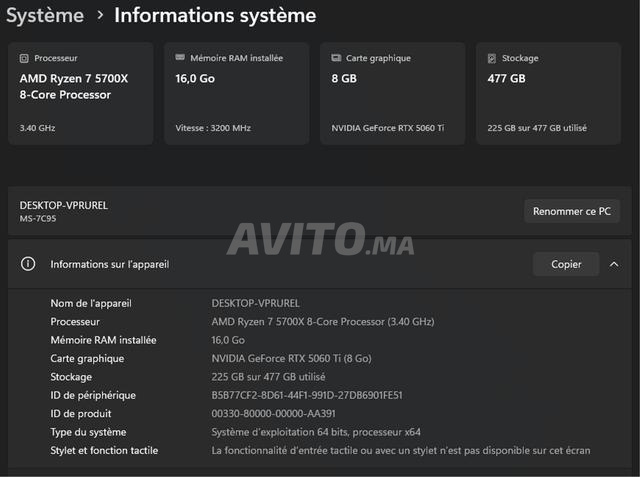This screenshot has width=640, height=477.
Task: Click Carte graphique label in details list
Action: [x=87, y=358]
